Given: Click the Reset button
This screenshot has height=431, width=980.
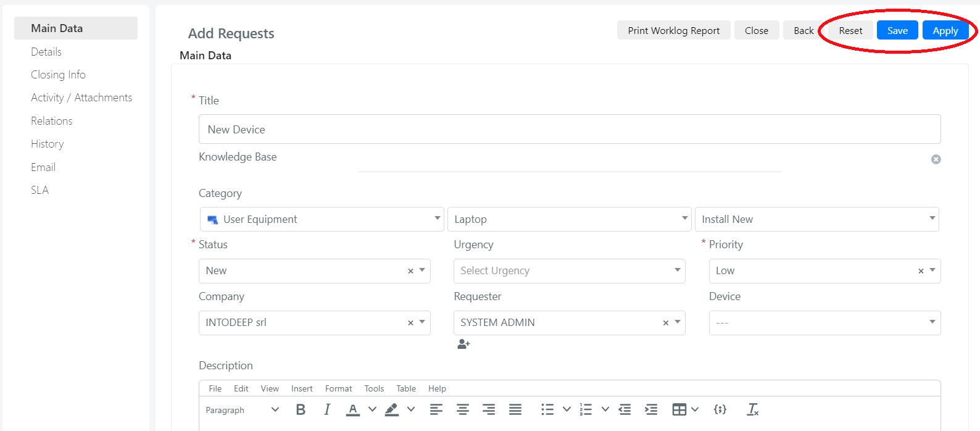Looking at the screenshot, I should point(850,30).
